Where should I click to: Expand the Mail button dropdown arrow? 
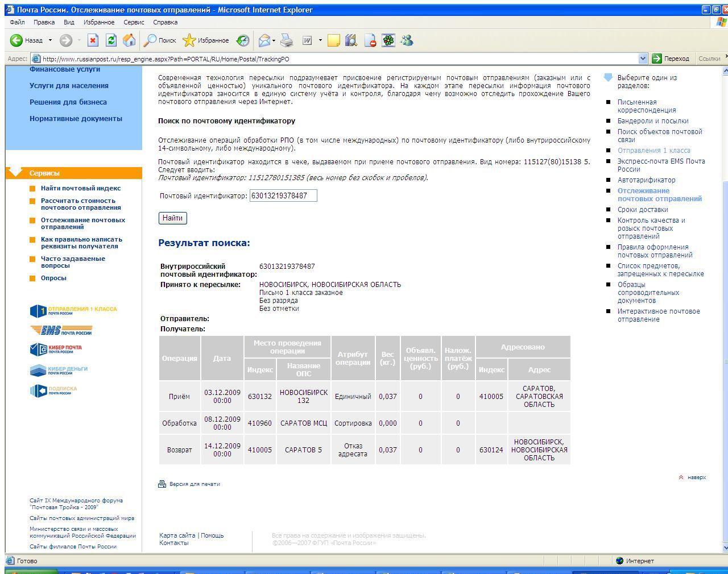(x=274, y=40)
